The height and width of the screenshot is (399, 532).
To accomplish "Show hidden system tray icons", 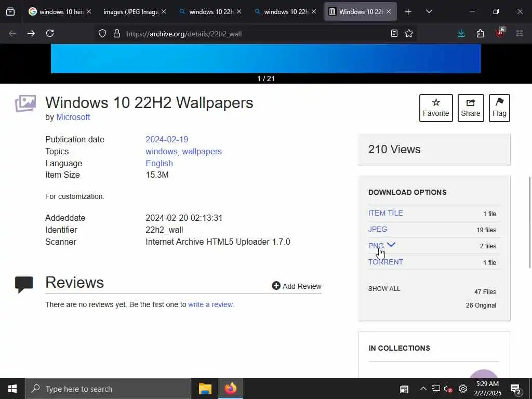I will pyautogui.click(x=423, y=389).
